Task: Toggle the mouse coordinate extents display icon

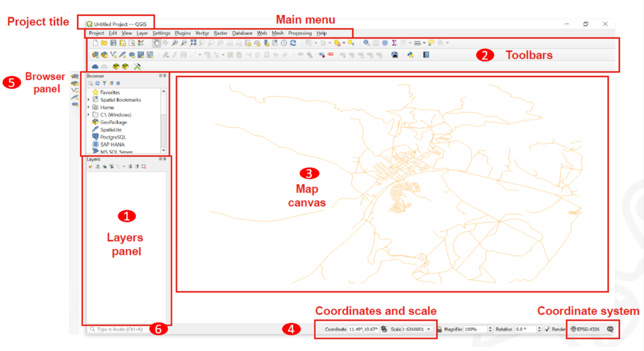Action: click(x=384, y=329)
